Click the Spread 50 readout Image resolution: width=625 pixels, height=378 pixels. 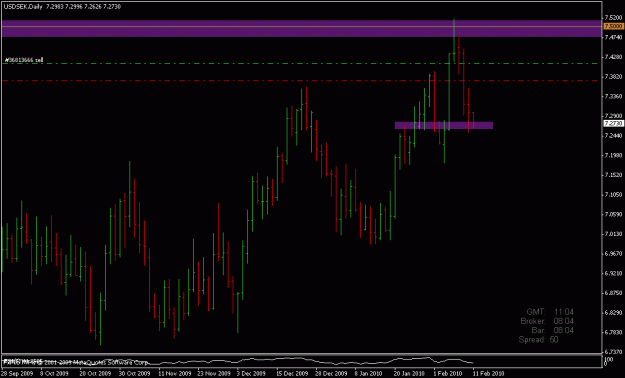539,340
